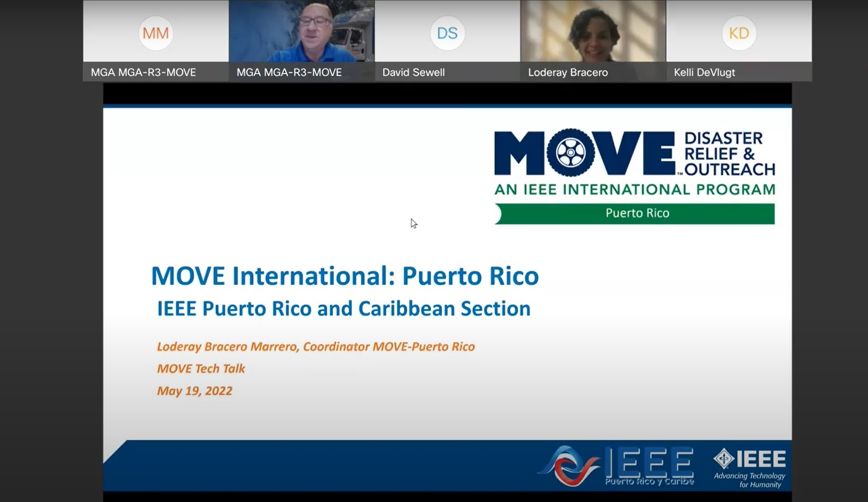The width and height of the screenshot is (868, 502).
Task: Select David Sewell's DS avatar tile
Action: 447,41
